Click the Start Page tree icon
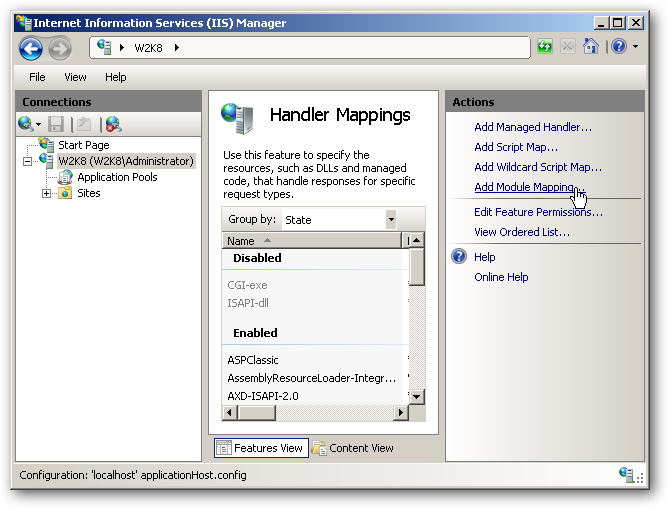Image resolution: width=668 pixels, height=508 pixels. pos(46,144)
